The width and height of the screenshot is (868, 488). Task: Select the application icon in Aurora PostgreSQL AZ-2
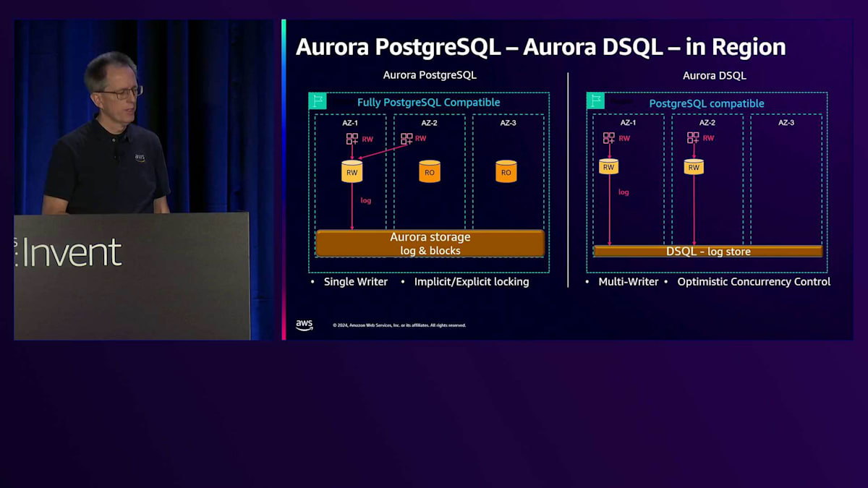(407, 139)
